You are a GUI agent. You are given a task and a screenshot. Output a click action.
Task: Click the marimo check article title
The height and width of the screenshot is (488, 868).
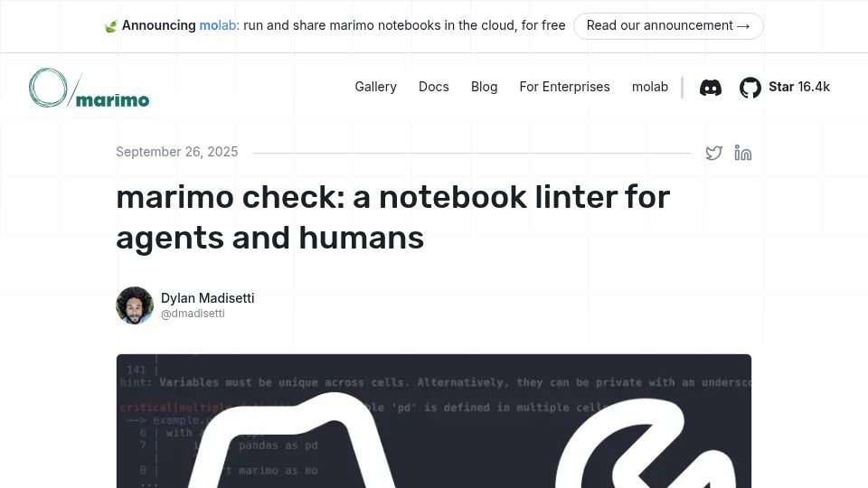pos(393,218)
